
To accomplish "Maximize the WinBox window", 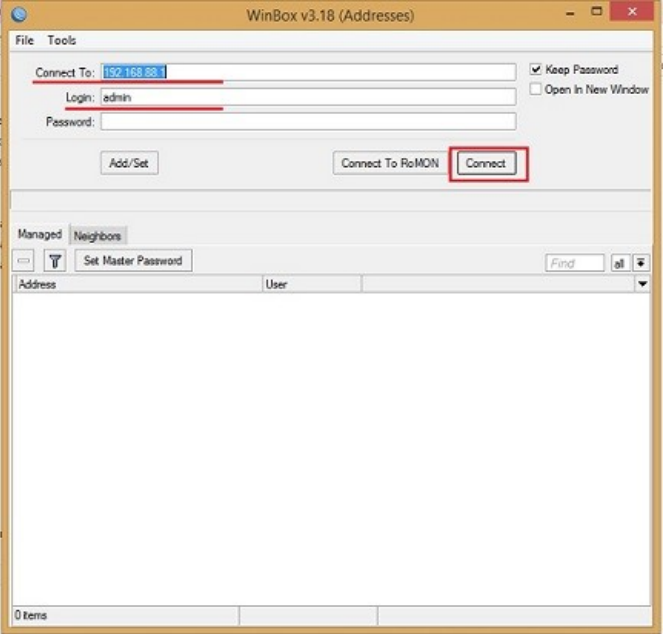I will (597, 12).
